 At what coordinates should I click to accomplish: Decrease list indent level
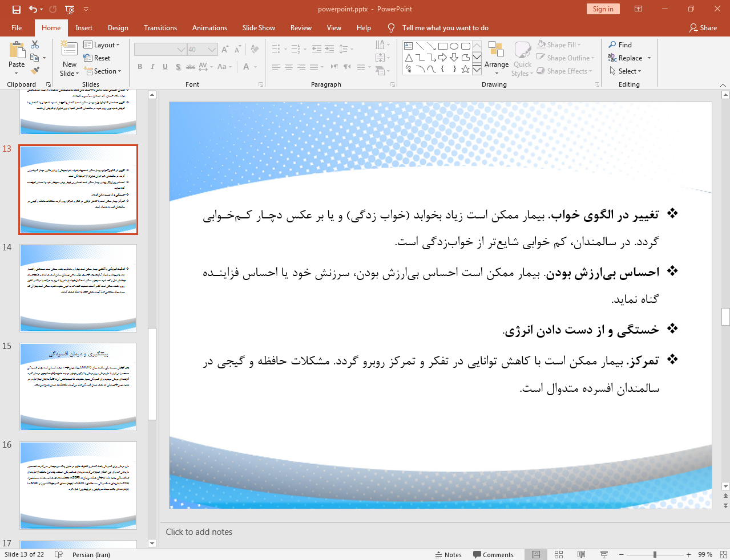[x=317, y=49]
